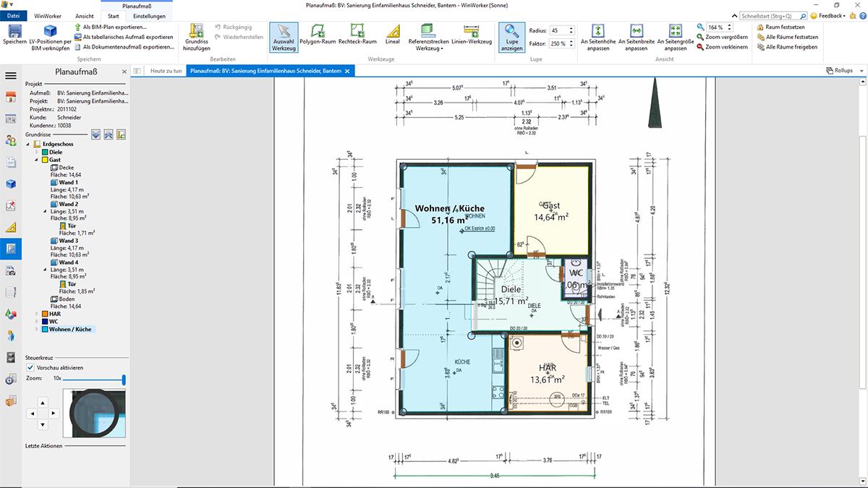Image resolution: width=868 pixels, height=488 pixels.
Task: Open the hamburger menu in the sidebar
Action: pos(11,75)
